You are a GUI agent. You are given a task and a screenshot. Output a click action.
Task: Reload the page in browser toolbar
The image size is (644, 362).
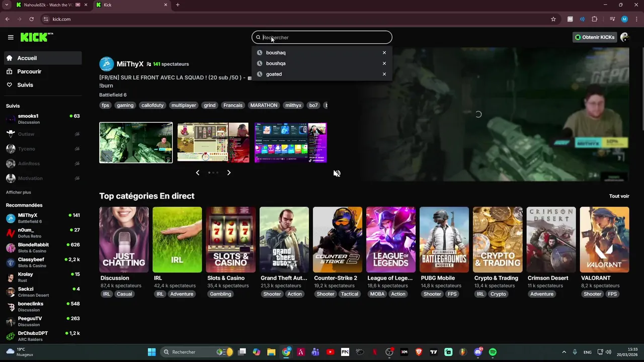click(x=31, y=19)
